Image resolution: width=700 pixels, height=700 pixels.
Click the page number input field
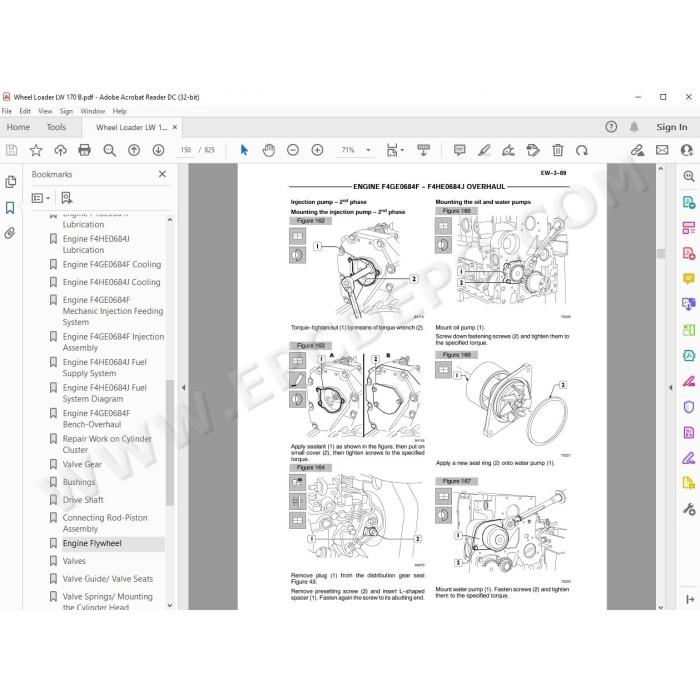pyautogui.click(x=186, y=150)
